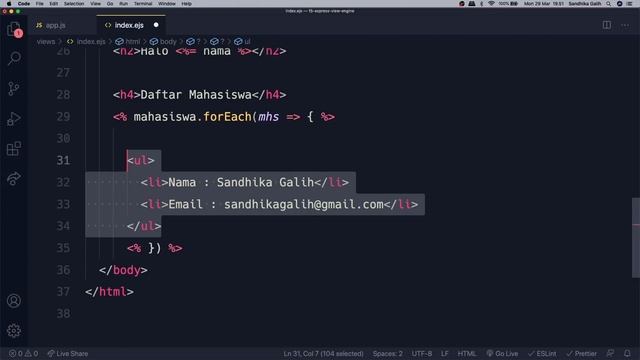Open the Live Share view in activity bar
Image resolution: width=640 pixels, height=360 pixels.
(14, 178)
